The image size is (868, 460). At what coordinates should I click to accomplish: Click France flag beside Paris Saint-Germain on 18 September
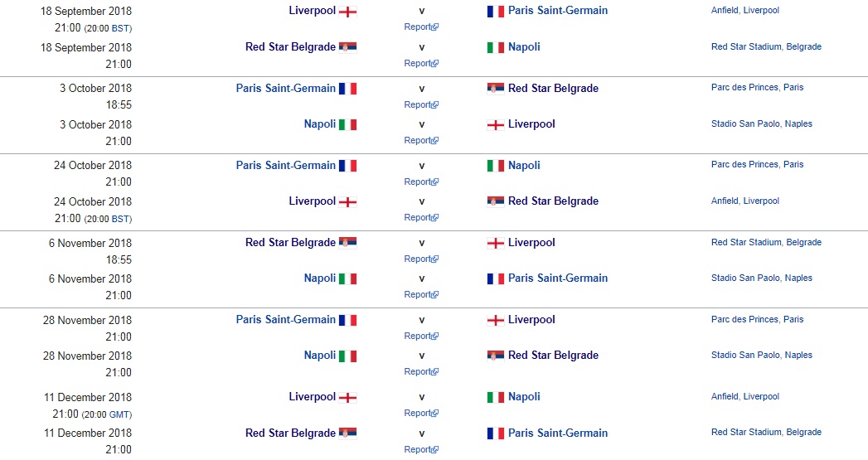pyautogui.click(x=496, y=12)
